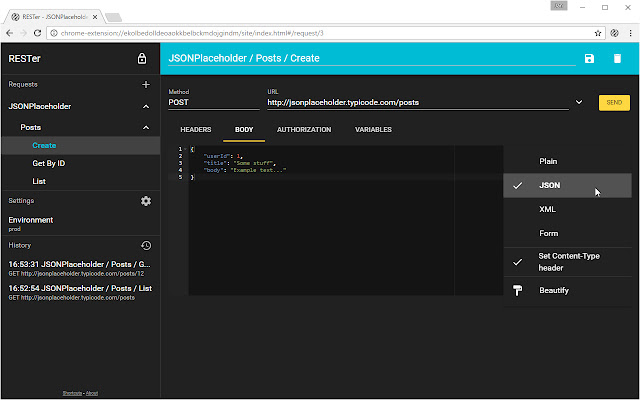This screenshot has height=400, width=640.
Task: Open the AUTHORIZATION tab
Action: coord(304,129)
